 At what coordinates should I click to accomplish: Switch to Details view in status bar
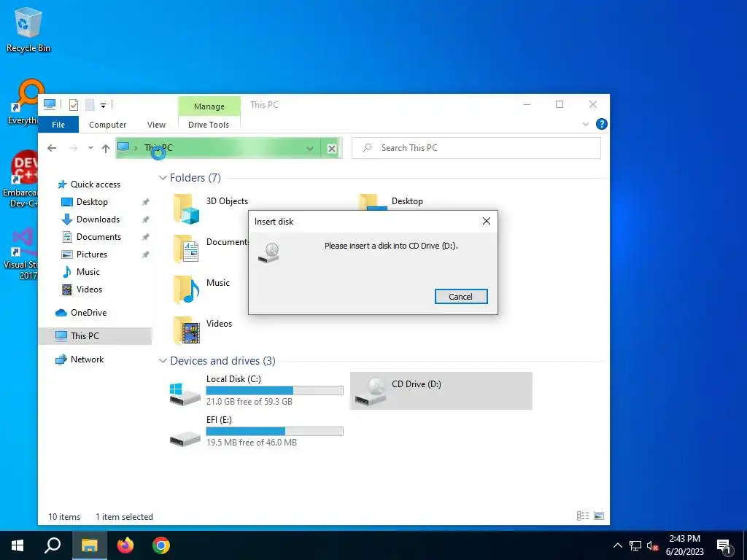coord(582,516)
